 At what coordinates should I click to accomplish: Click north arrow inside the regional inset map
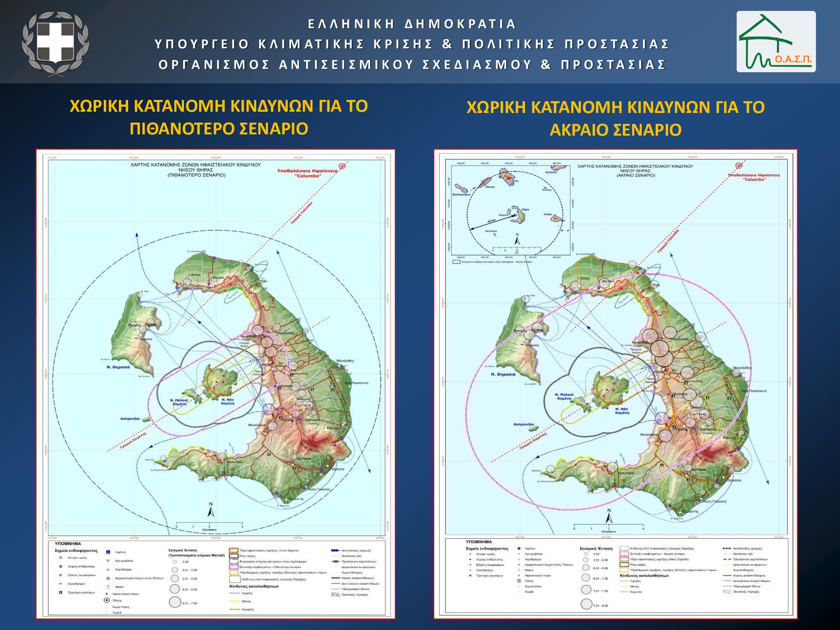click(x=517, y=239)
